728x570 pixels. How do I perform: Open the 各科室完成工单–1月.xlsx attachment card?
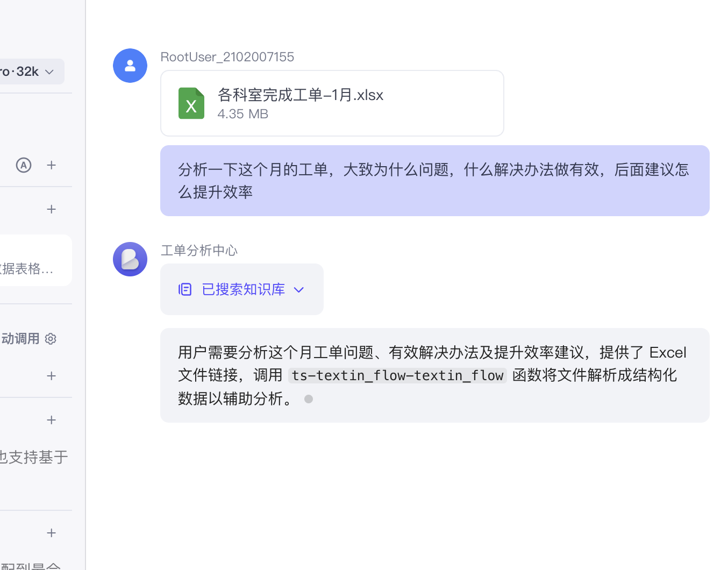pos(332,103)
